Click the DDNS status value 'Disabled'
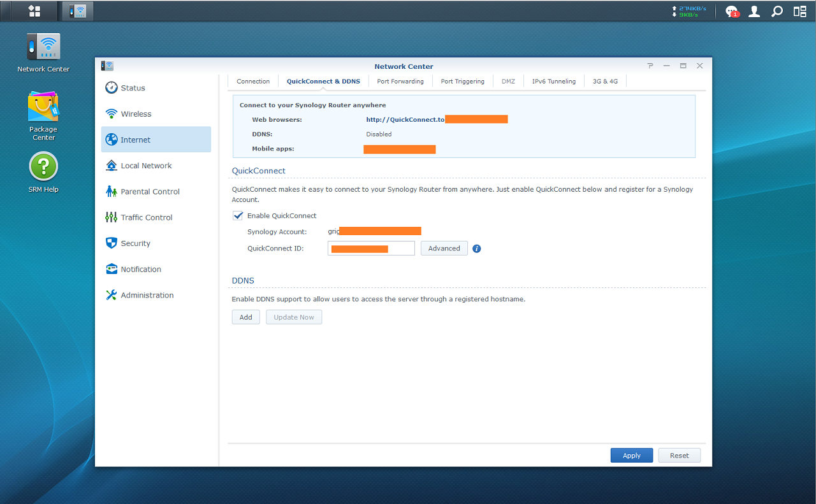 (x=379, y=134)
